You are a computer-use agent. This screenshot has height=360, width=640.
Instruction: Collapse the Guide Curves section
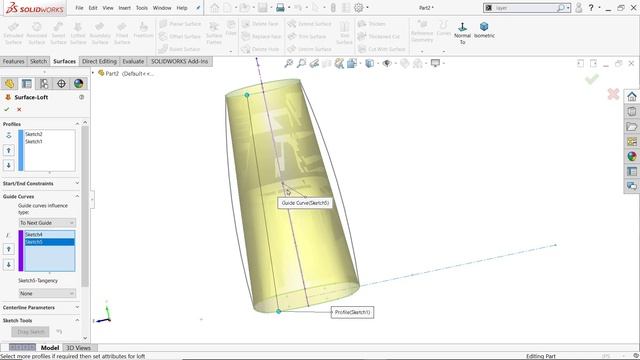pyautogui.click(x=77, y=196)
